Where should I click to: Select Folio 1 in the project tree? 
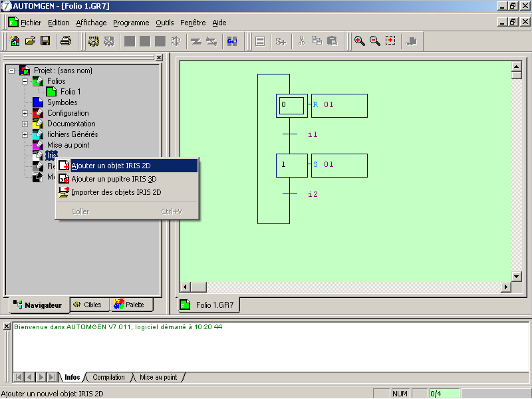click(x=70, y=92)
